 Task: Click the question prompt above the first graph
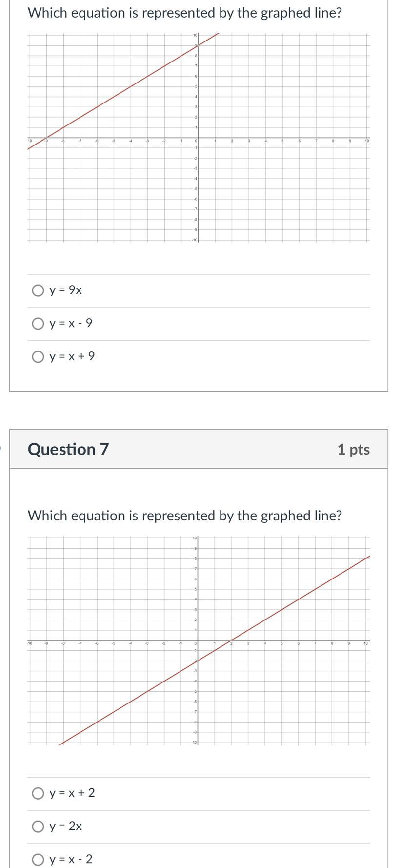pyautogui.click(x=184, y=13)
